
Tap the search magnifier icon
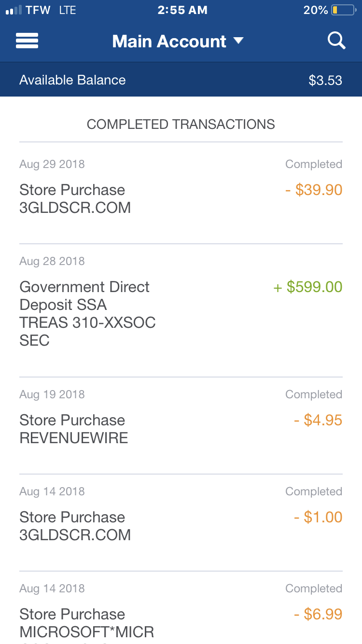tap(336, 41)
